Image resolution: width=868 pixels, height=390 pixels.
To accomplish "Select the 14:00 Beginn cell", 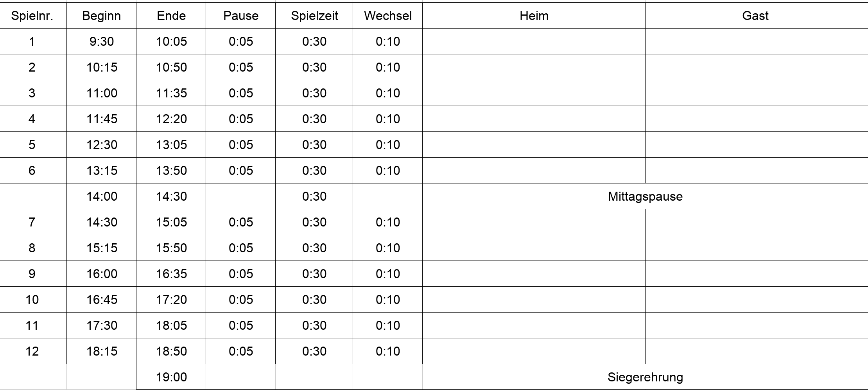I will [102, 196].
